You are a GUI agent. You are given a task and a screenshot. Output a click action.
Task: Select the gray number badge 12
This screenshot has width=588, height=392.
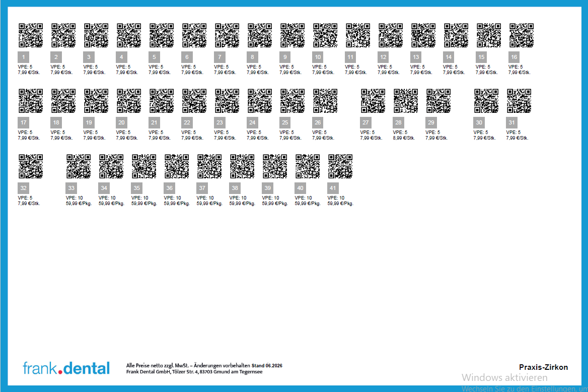[x=383, y=57]
